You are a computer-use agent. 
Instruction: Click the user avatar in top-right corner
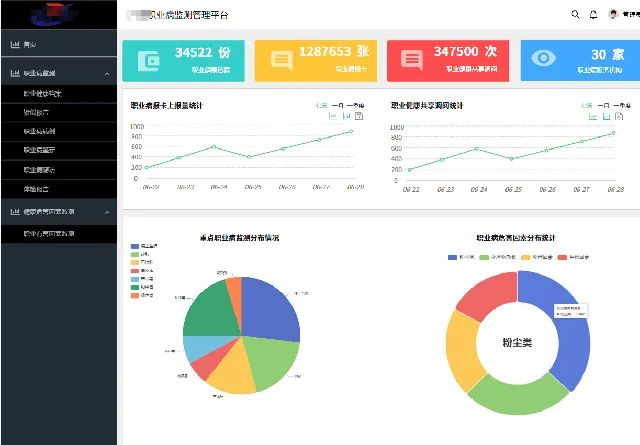pyautogui.click(x=613, y=15)
